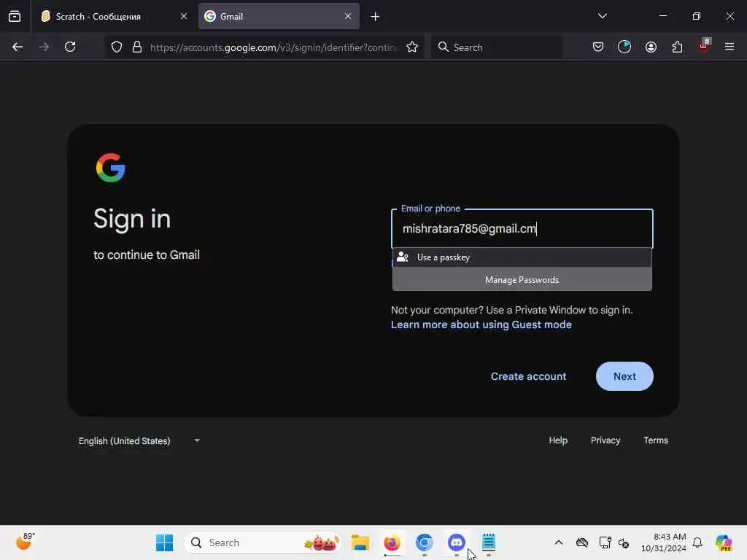Open the Firefox account icon
This screenshot has height=560, width=747.
(x=651, y=47)
